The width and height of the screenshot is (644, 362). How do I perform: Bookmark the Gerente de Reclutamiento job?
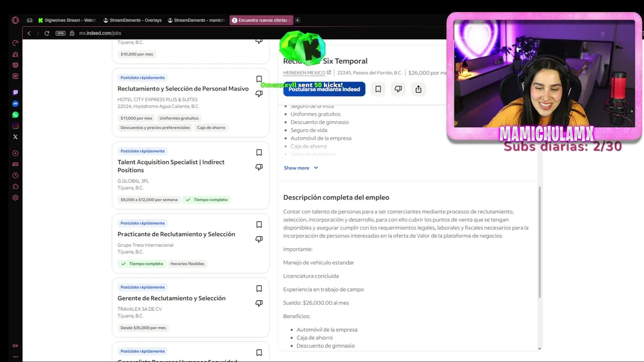click(x=259, y=289)
